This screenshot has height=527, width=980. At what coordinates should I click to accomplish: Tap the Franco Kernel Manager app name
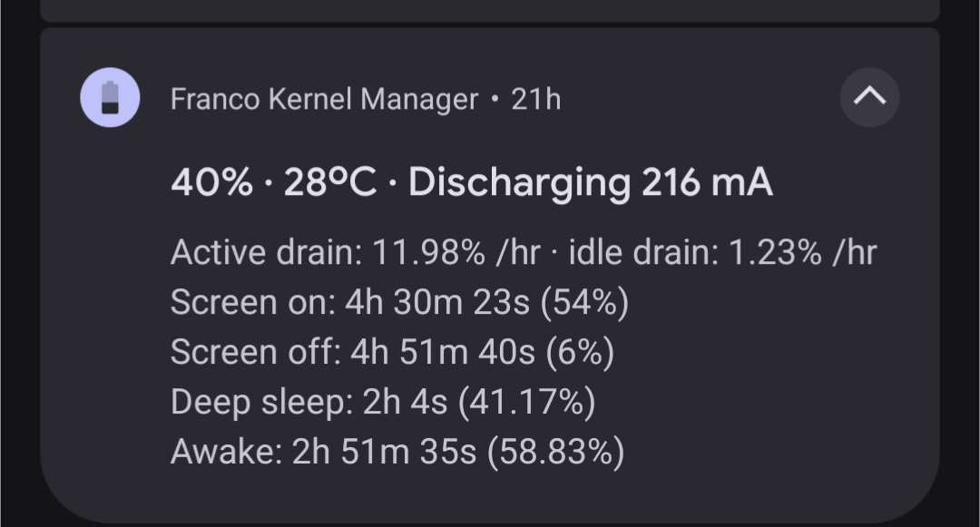324,99
